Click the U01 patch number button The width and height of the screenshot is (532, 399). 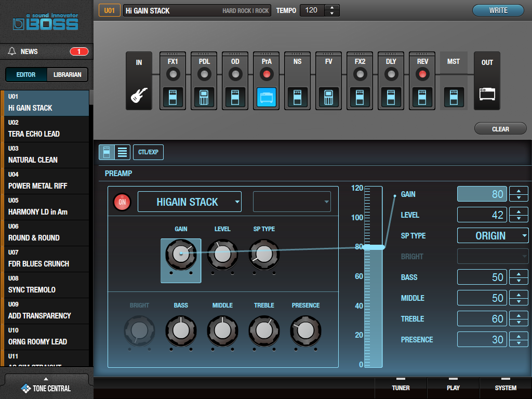point(109,10)
